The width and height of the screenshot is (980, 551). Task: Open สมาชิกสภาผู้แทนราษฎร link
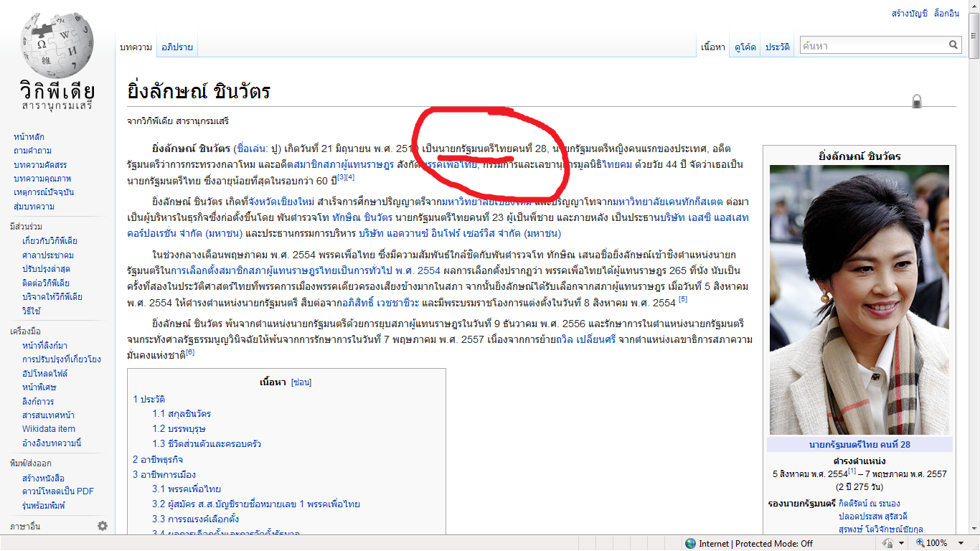(x=344, y=164)
